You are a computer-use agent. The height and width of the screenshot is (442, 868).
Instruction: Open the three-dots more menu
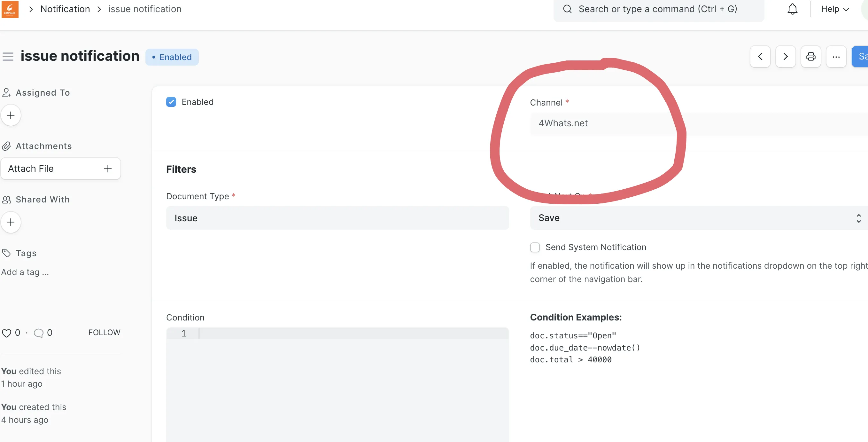pos(836,56)
